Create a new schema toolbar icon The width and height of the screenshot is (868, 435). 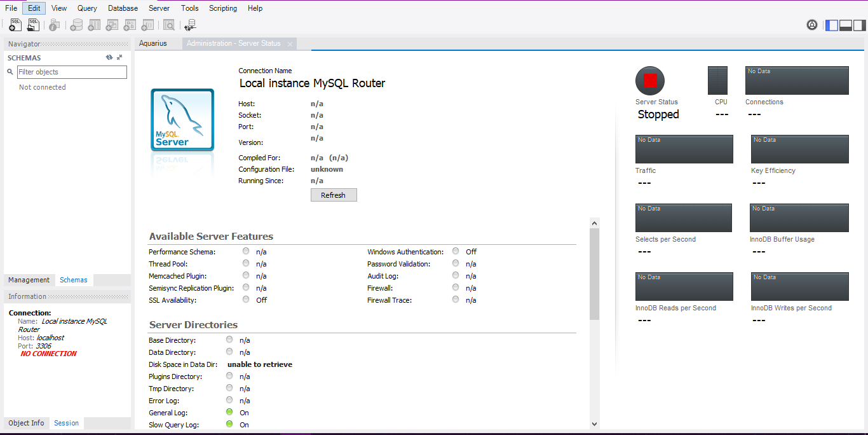pyautogui.click(x=77, y=25)
